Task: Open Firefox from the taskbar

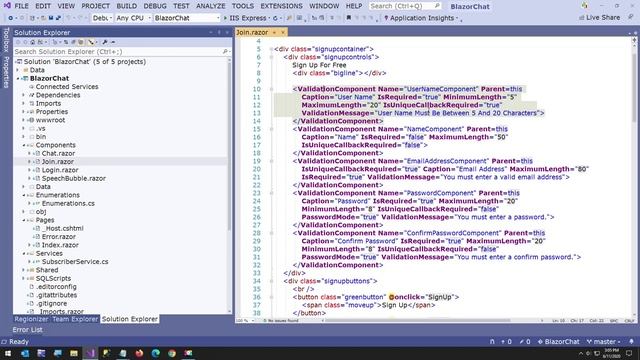Action: (x=139, y=353)
